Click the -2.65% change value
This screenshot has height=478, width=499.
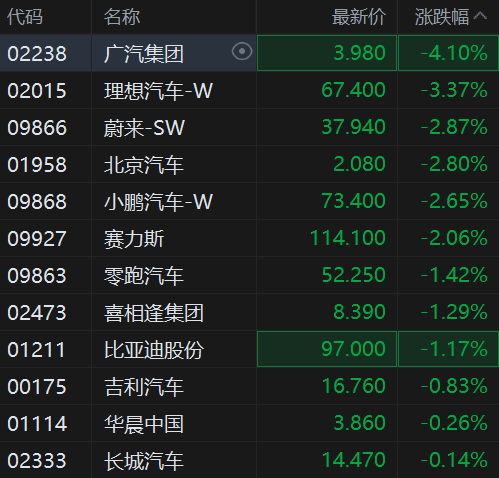pos(454,201)
